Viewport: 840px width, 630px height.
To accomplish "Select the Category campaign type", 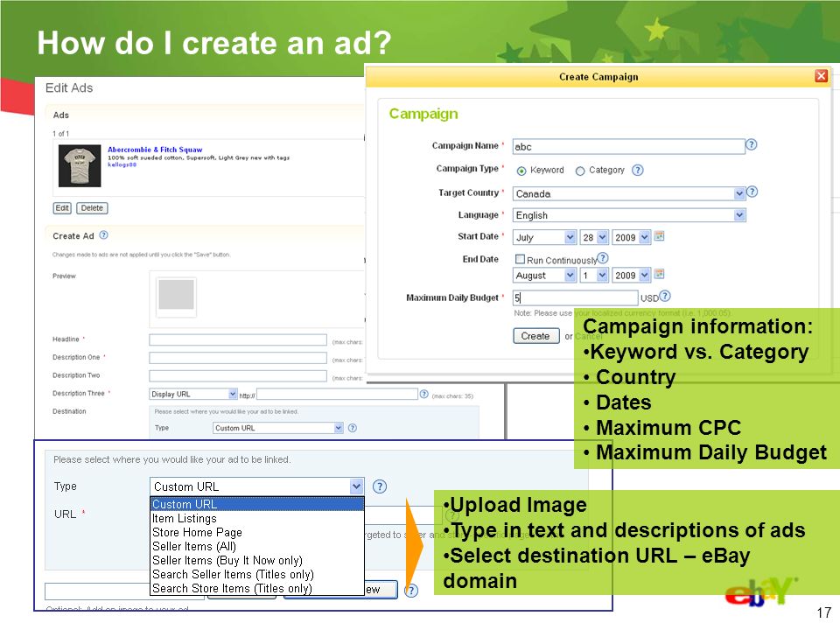I will (579, 171).
